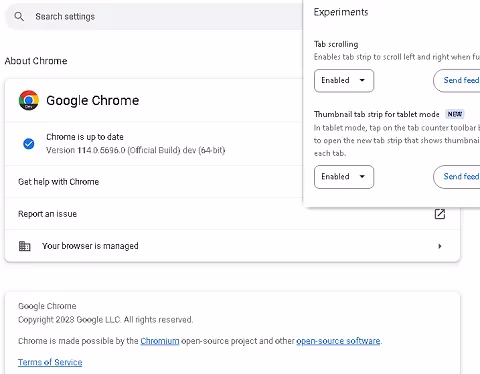Click the Copyright 2023 Google LLC text
Viewport: 480px width, 374px height.
[x=105, y=320]
